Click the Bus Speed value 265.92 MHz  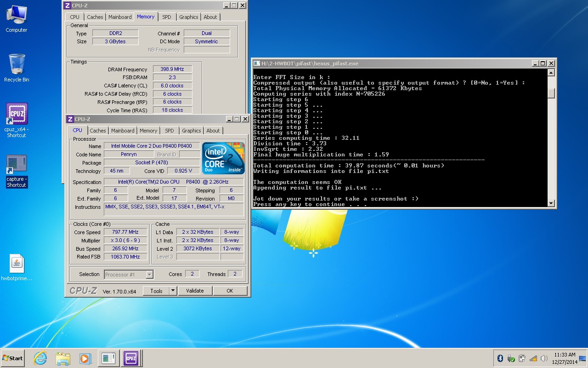coord(125,249)
